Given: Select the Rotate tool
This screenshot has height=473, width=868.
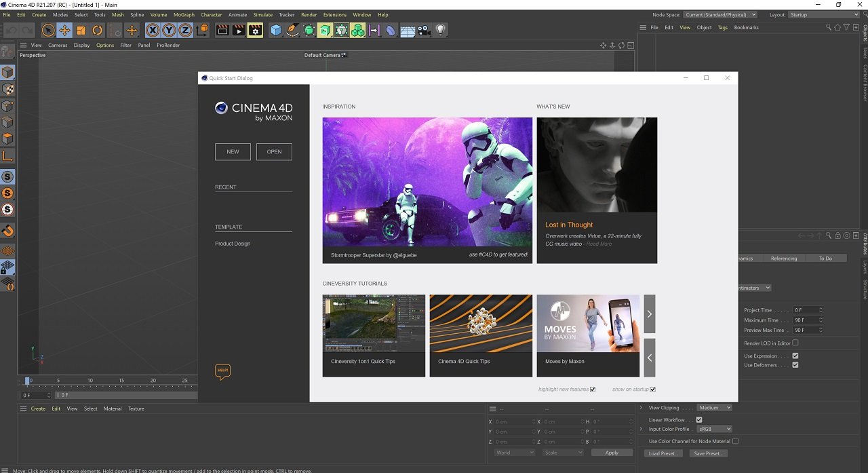Looking at the screenshot, I should [98, 30].
